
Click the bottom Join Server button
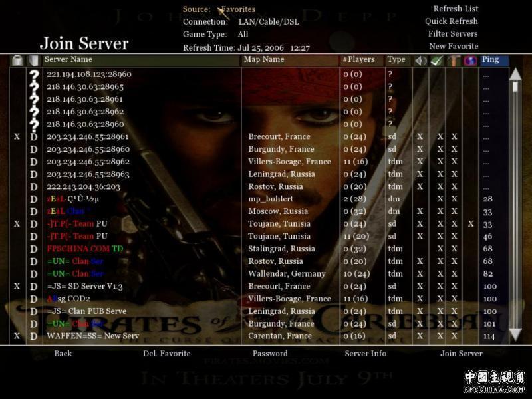coord(461,354)
